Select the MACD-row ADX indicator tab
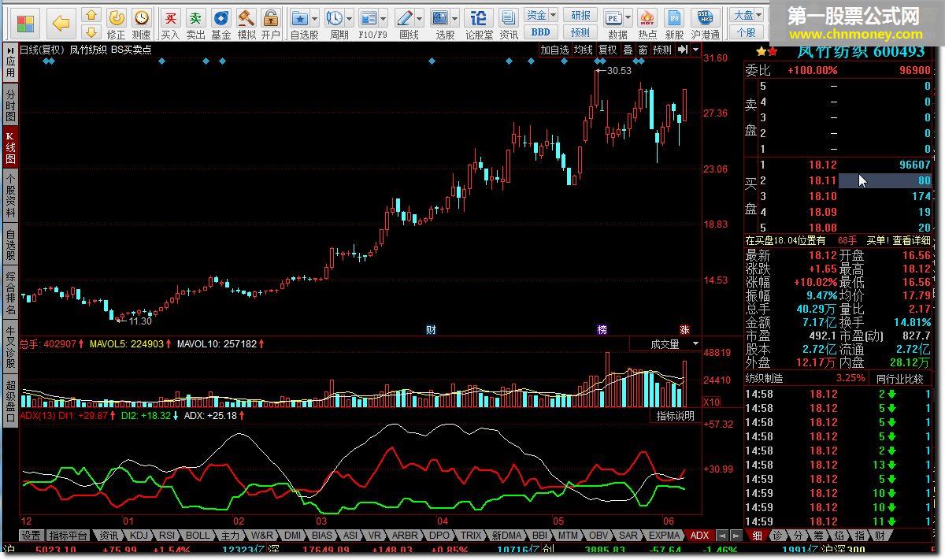Viewport: 945px width, 560px height. coord(699,535)
